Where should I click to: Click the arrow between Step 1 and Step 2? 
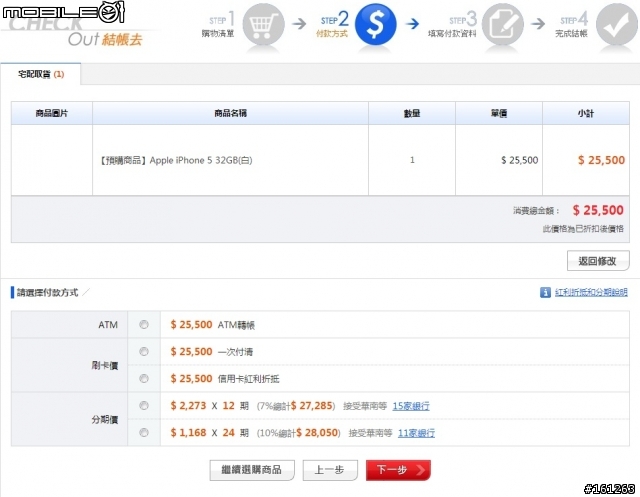coord(299,24)
